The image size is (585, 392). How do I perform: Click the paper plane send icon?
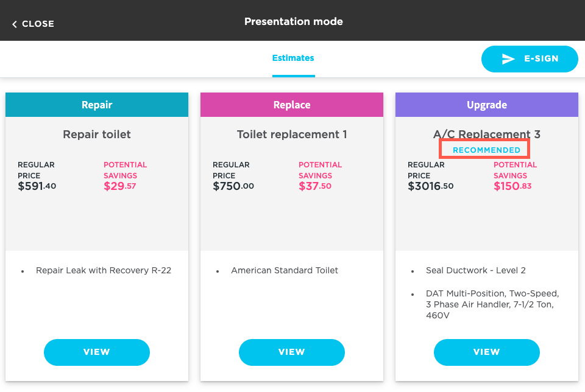508,59
